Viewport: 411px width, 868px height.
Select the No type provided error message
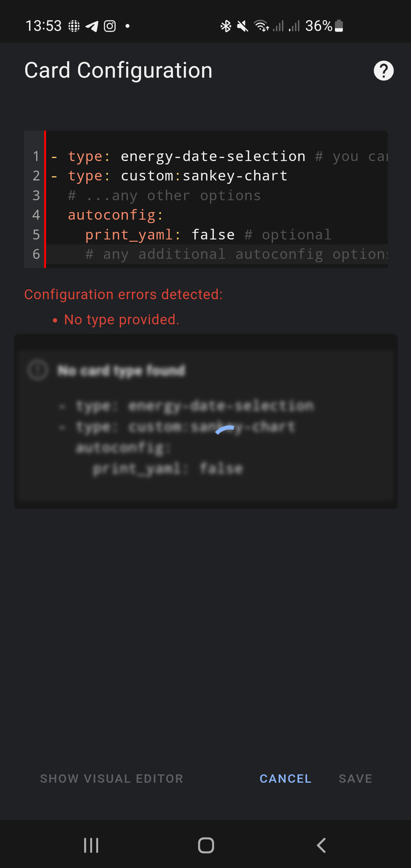[121, 319]
